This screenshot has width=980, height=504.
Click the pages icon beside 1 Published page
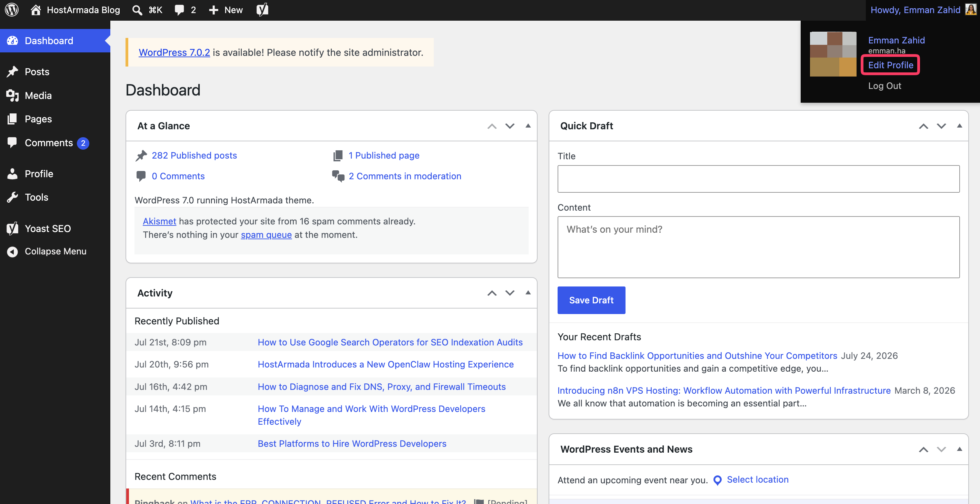pos(338,155)
